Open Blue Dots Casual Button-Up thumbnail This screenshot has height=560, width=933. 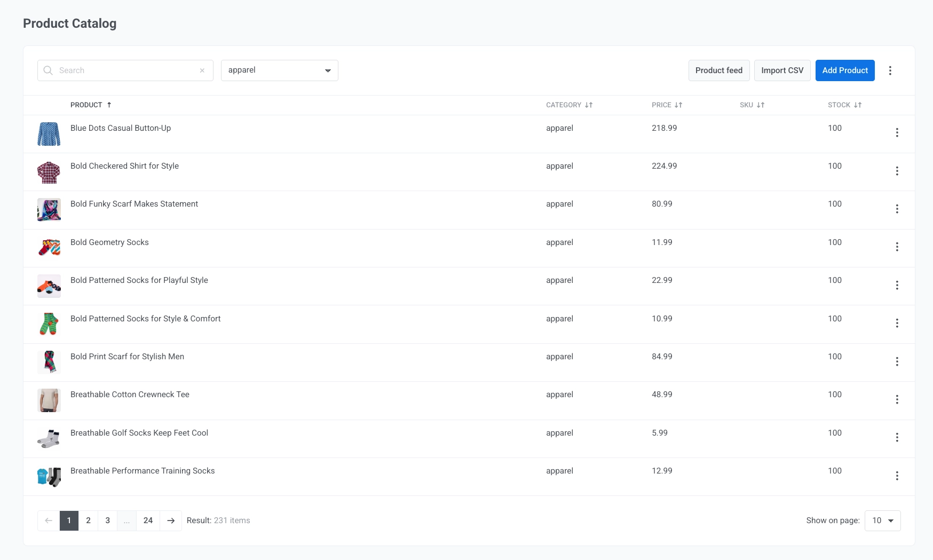[49, 134]
